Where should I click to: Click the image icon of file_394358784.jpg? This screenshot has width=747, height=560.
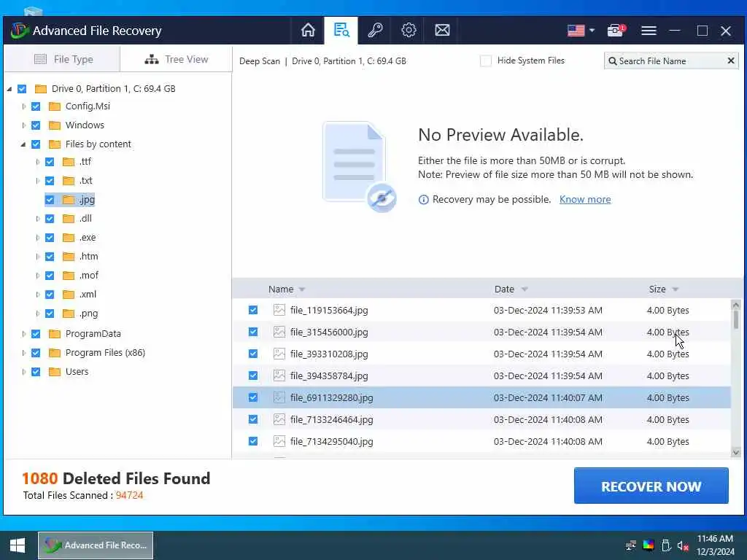279,376
